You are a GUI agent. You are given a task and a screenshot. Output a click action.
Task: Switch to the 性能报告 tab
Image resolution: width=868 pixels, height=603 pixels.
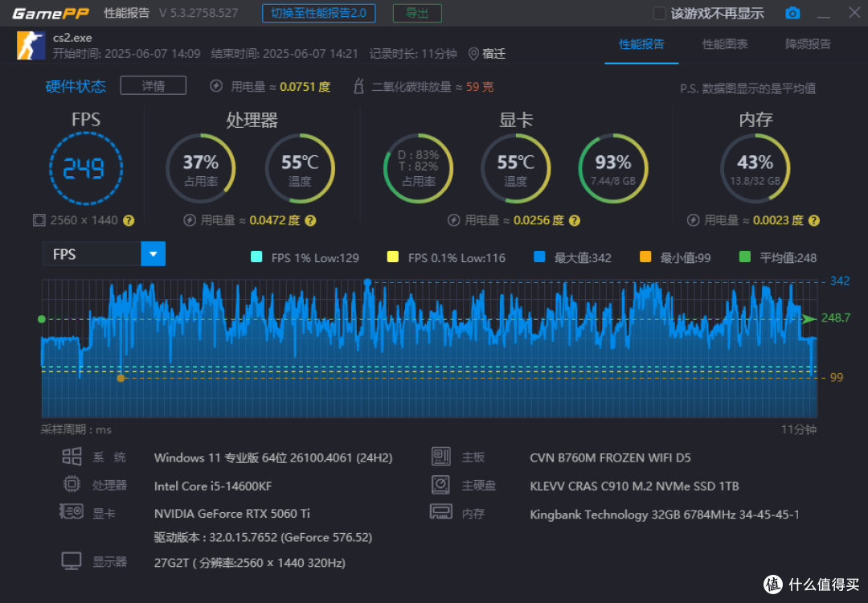pyautogui.click(x=641, y=44)
